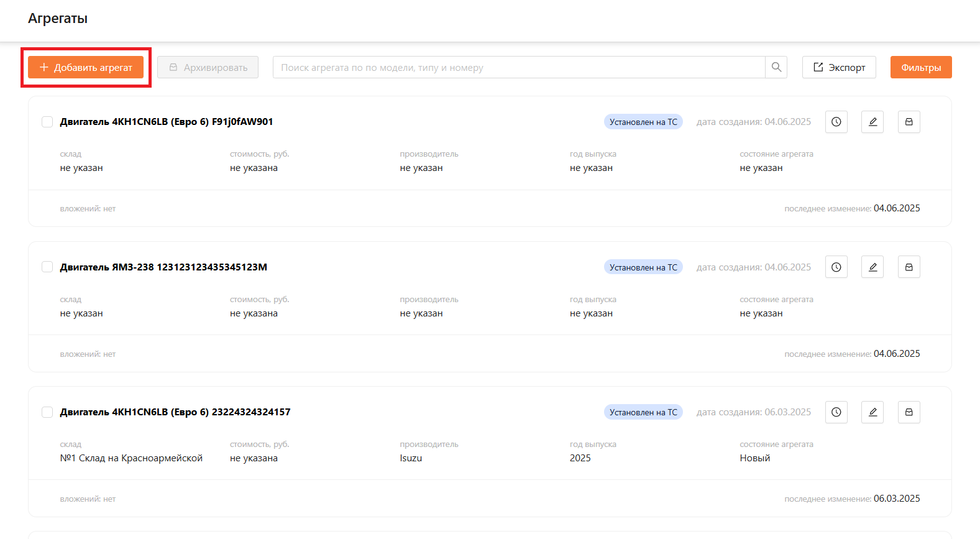The height and width of the screenshot is (539, 980).
Task: Tick the ЯМЗ-238 engine checkbox
Action: pyautogui.click(x=47, y=267)
